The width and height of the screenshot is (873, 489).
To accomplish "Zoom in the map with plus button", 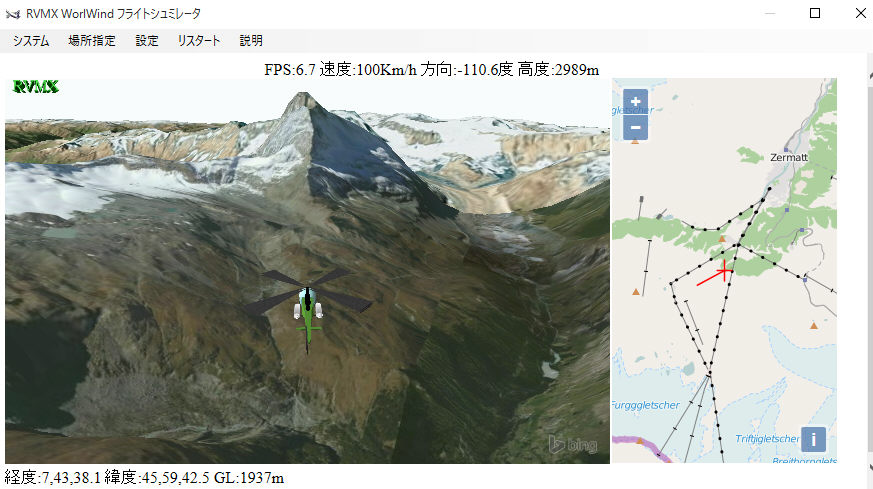I will [x=635, y=101].
